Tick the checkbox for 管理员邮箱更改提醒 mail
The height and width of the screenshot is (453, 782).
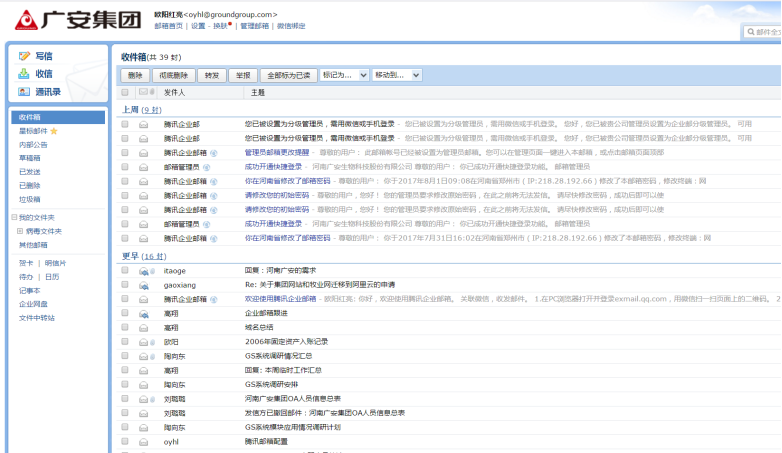[125, 153]
